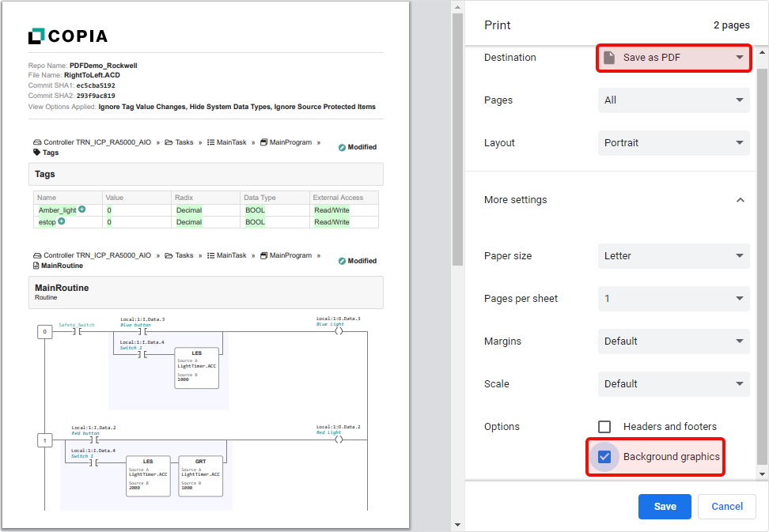This screenshot has height=532, width=769.
Task: Open the Destination Save as PDF dropdown
Action: tap(673, 58)
